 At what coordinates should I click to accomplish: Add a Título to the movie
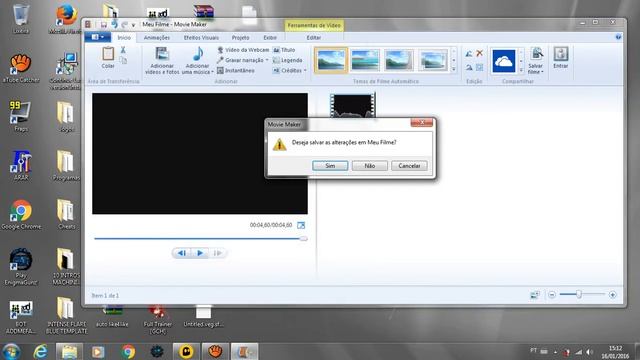284,50
